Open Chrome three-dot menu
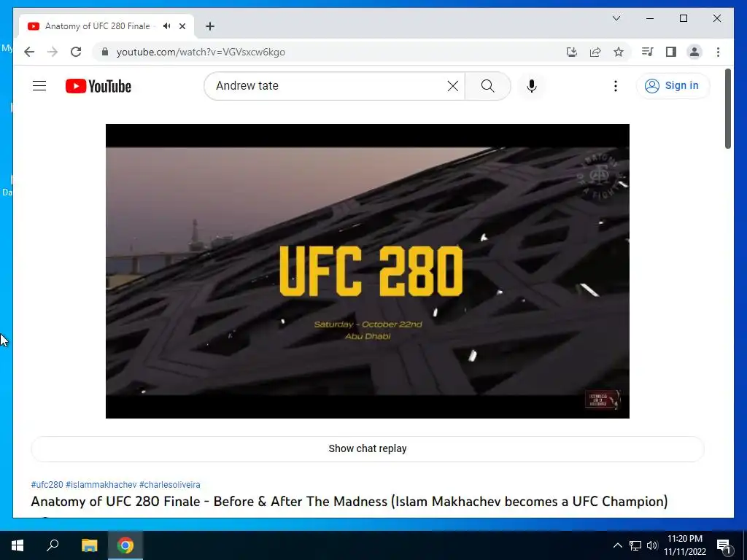The image size is (747, 560). [x=718, y=52]
